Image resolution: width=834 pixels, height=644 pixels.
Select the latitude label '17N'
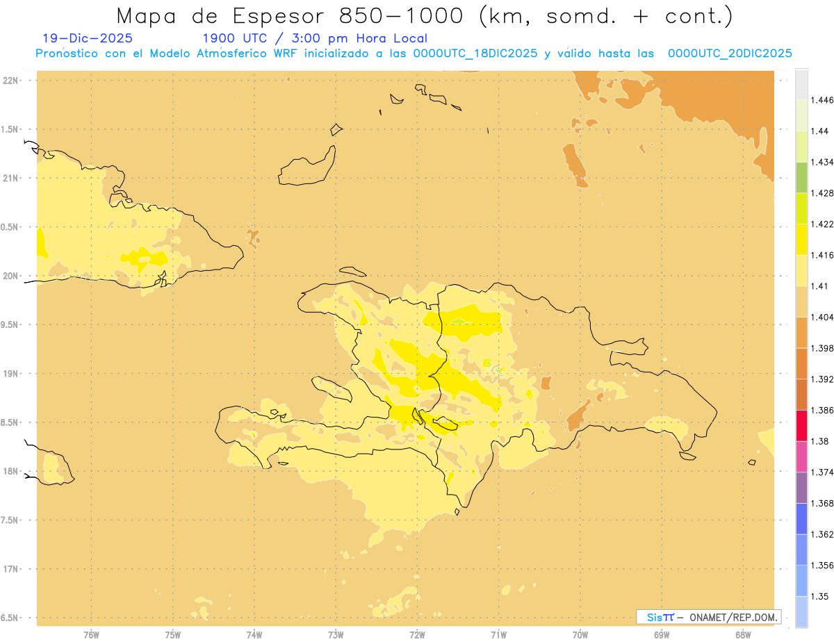[12, 569]
